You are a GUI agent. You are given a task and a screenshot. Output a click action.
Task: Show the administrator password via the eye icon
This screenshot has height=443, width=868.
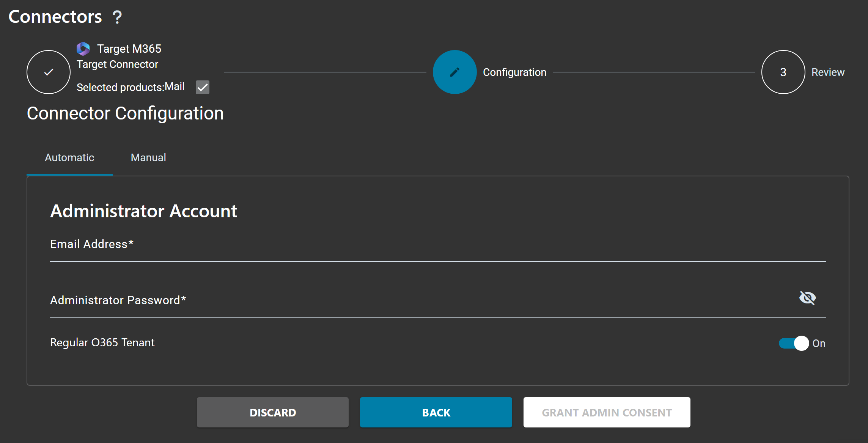pos(808,298)
